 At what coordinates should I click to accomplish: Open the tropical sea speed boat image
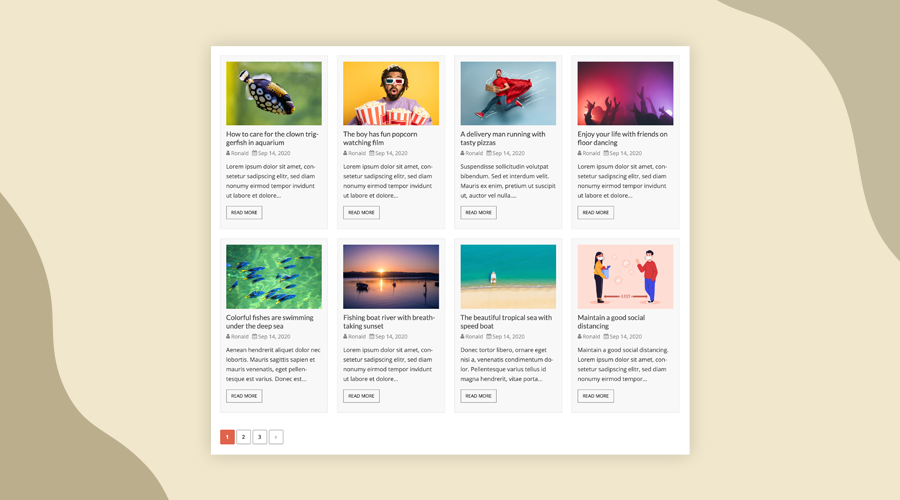click(508, 277)
